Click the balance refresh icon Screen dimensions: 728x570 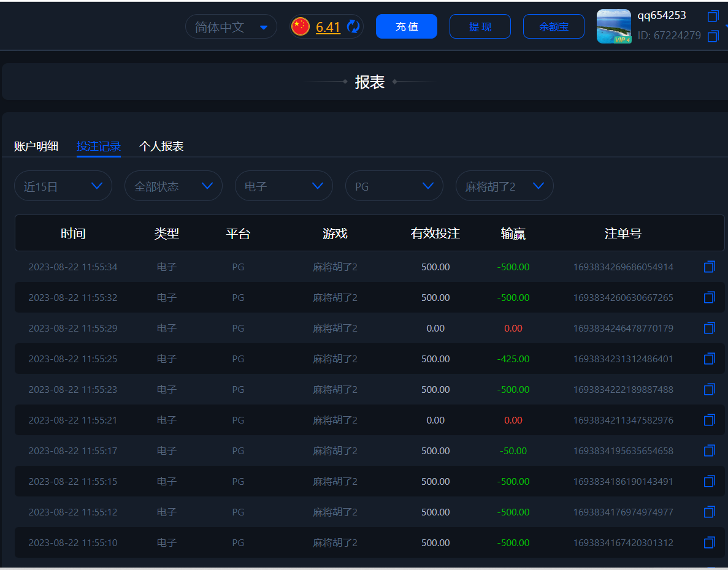[353, 26]
